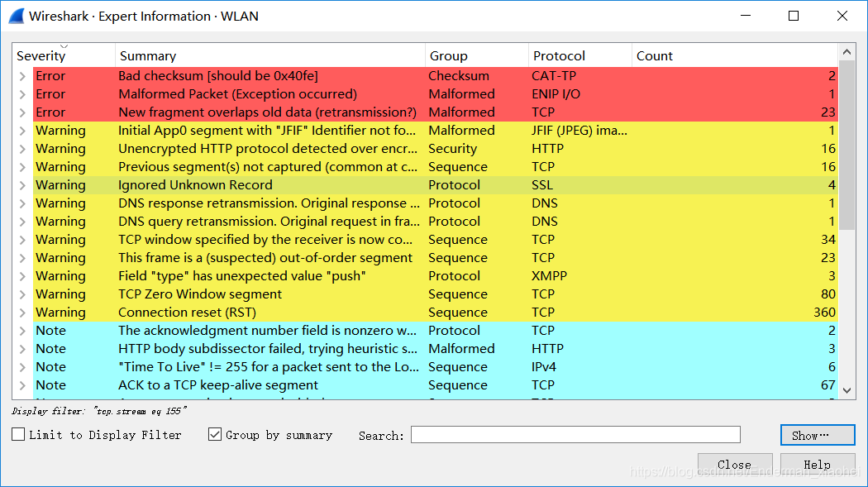Expand the TCP Zero Window segment row
This screenshot has width=868, height=487.
pos(22,294)
